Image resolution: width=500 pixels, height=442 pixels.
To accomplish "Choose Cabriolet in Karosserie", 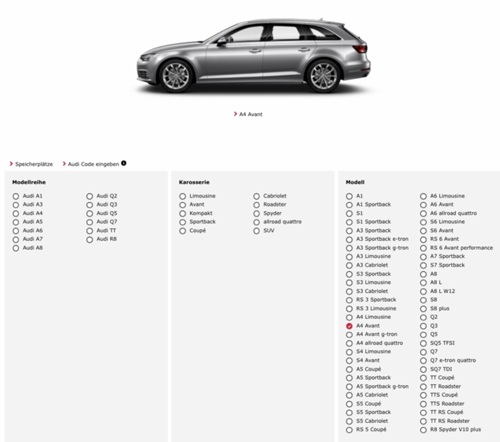I will 256,196.
